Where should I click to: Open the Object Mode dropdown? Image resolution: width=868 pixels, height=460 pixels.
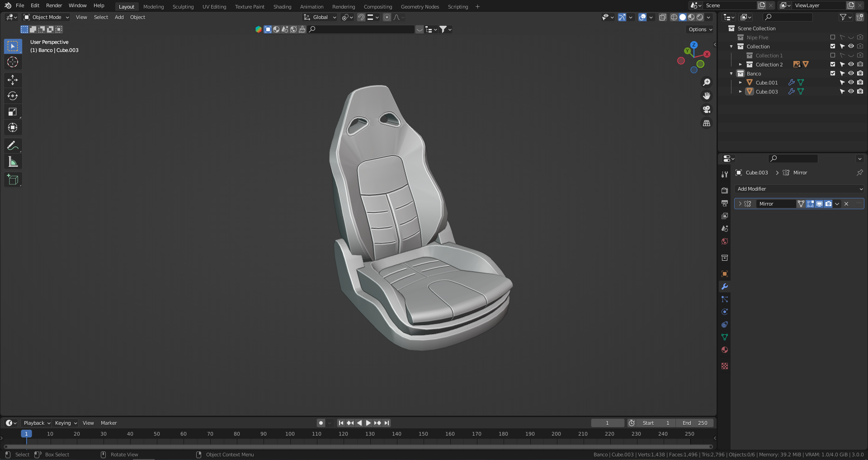(x=47, y=17)
